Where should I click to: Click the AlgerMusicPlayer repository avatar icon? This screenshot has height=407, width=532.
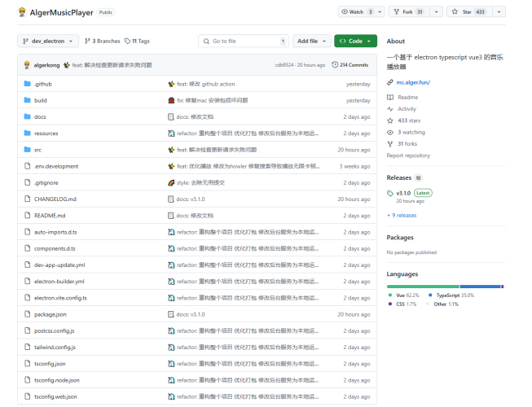pos(23,12)
